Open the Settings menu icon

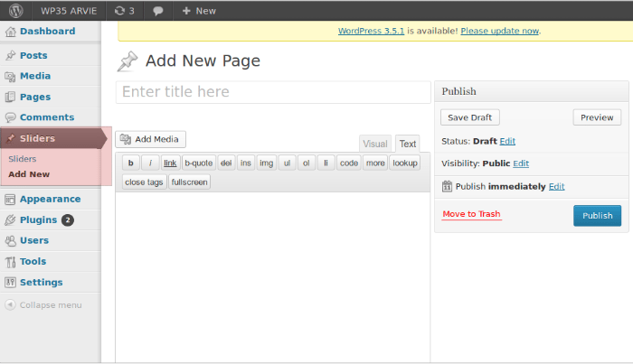point(11,282)
